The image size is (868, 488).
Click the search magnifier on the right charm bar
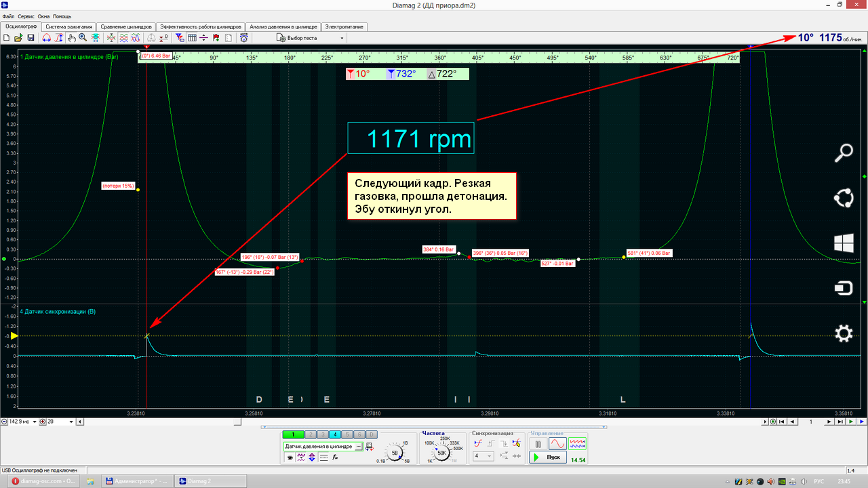point(843,152)
